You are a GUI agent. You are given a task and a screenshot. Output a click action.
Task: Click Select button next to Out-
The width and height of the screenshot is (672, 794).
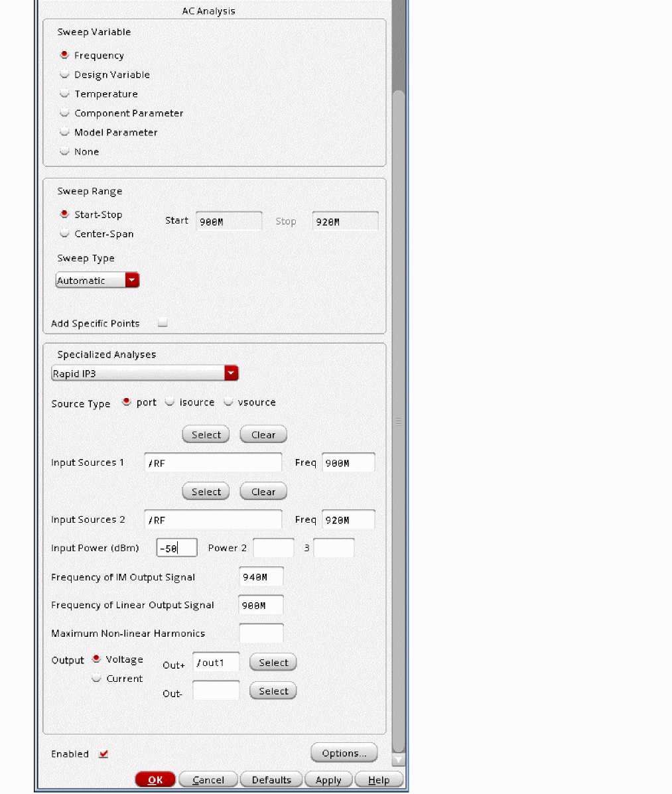click(x=273, y=691)
